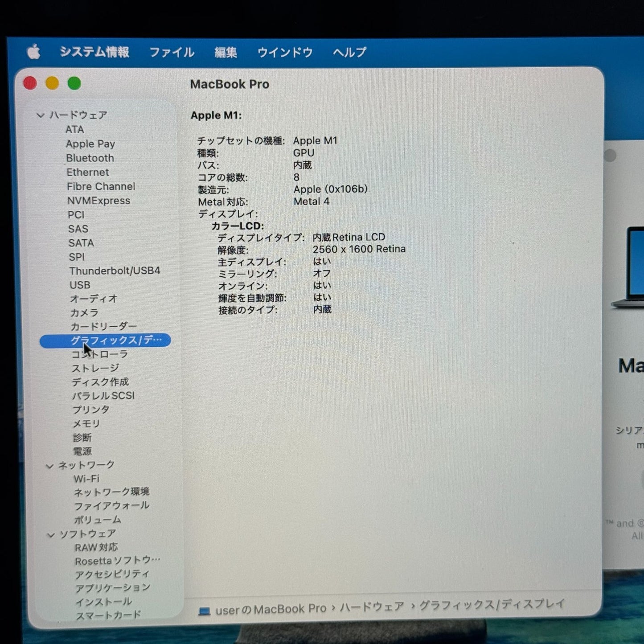Select the highlighted グラフィックス/ディスプレイ item

(105, 340)
